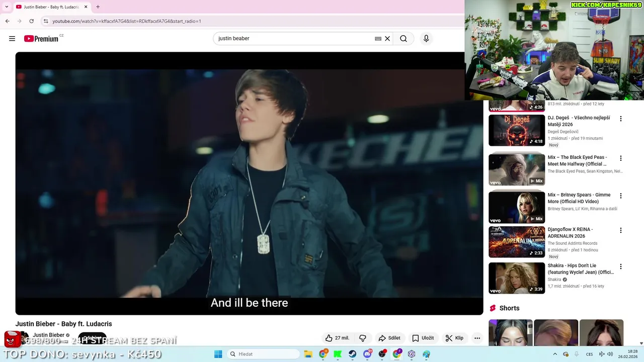The width and height of the screenshot is (644, 362).
Task: Open the video title 'Justin Bieber - Baby ft. Ludacris'
Action: click(x=64, y=324)
